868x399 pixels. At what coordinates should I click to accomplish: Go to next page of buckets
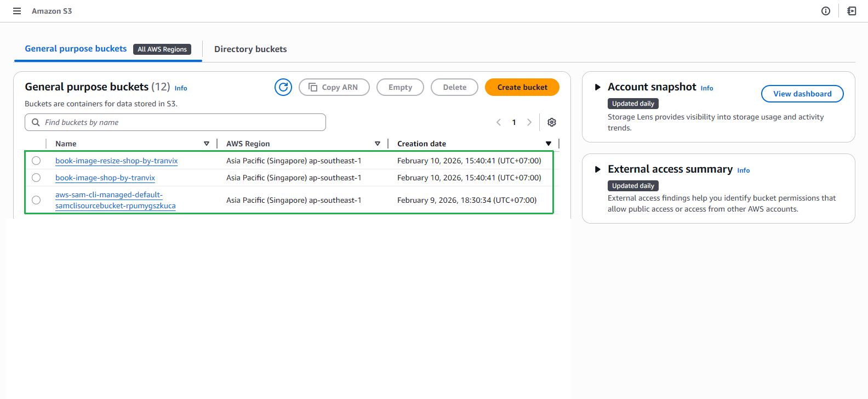coord(529,122)
